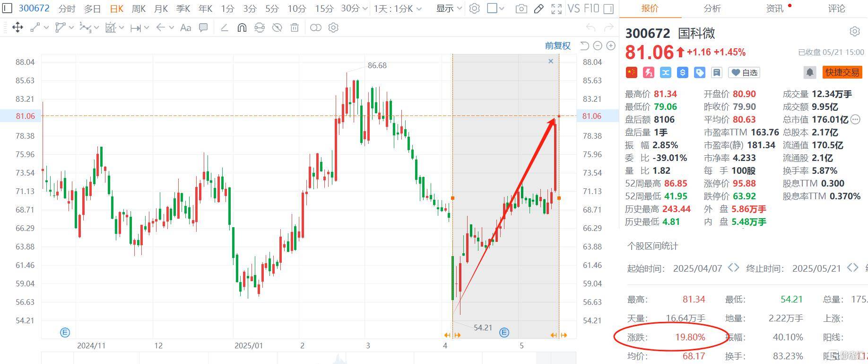Click the VS compare button

(x=573, y=9)
